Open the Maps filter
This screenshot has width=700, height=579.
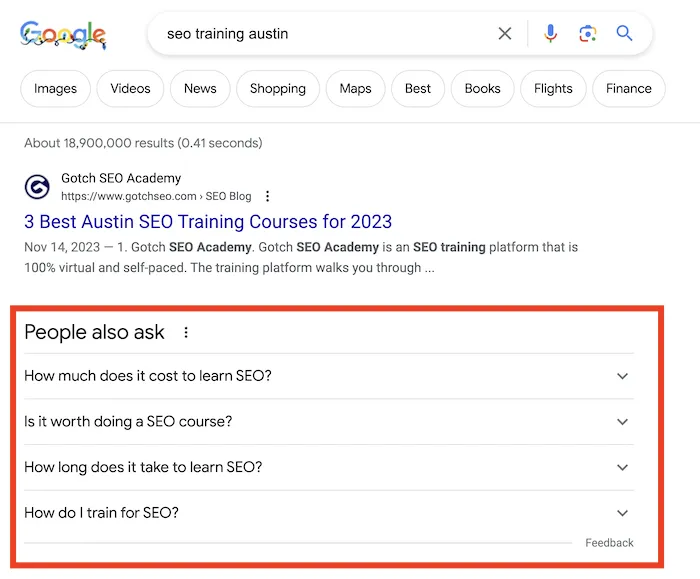(x=355, y=88)
